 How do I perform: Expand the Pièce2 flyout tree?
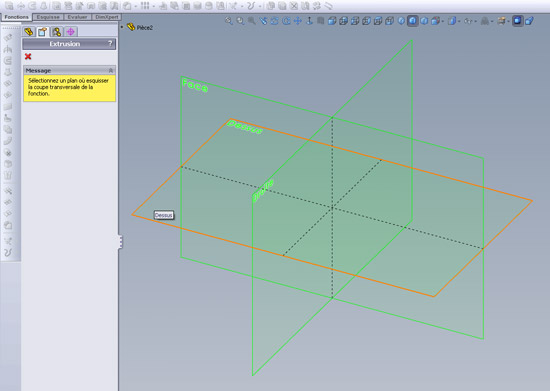coord(122,27)
